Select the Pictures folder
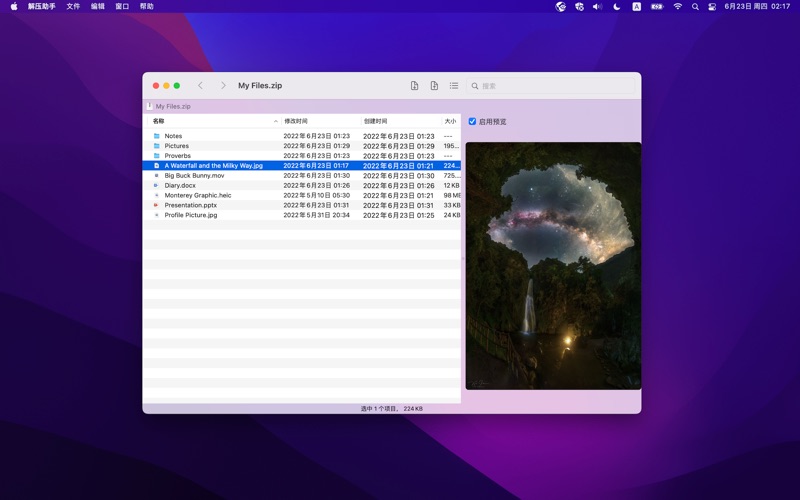Viewport: 800px width, 500px height. pos(302,146)
